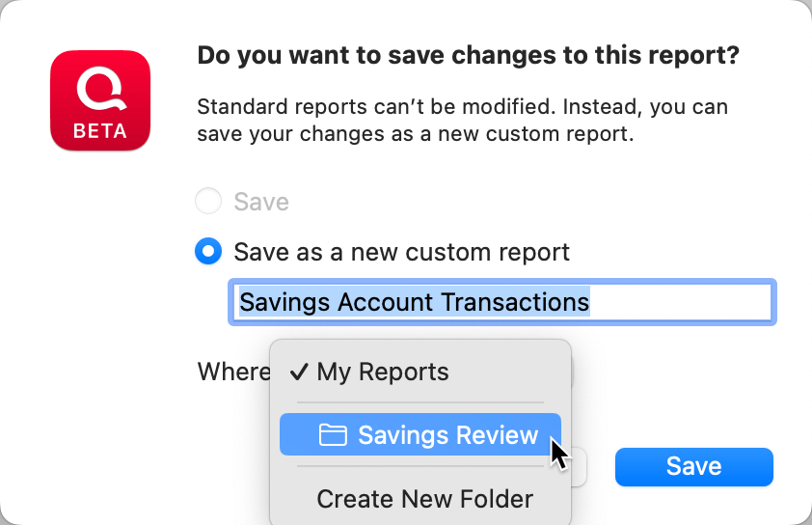Screen dimensions: 812x525
Task: Click the blue Save button
Action: [x=693, y=467]
